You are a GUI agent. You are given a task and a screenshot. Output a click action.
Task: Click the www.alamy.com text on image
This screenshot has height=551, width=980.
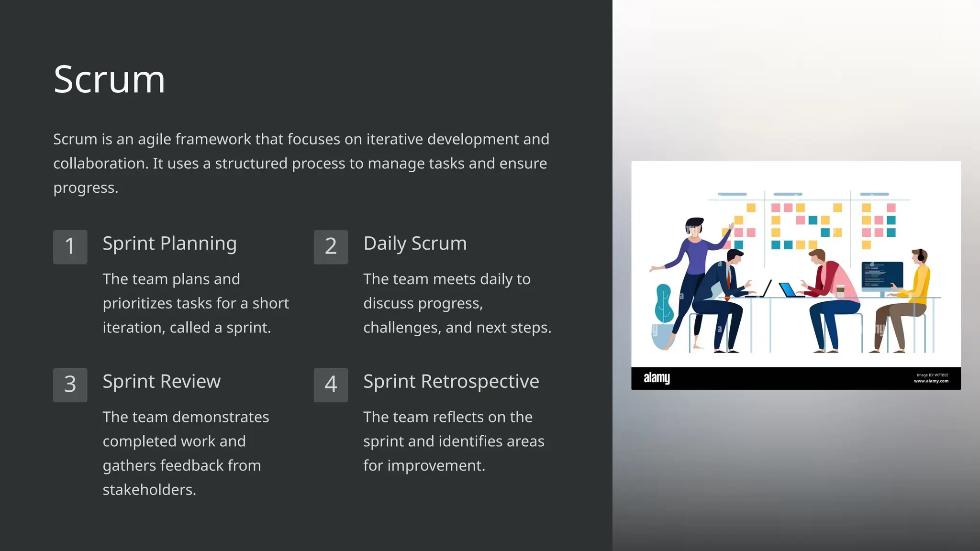[x=931, y=381]
